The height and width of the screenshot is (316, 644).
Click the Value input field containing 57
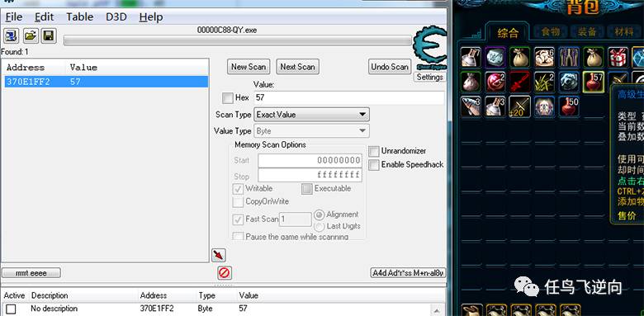(349, 97)
